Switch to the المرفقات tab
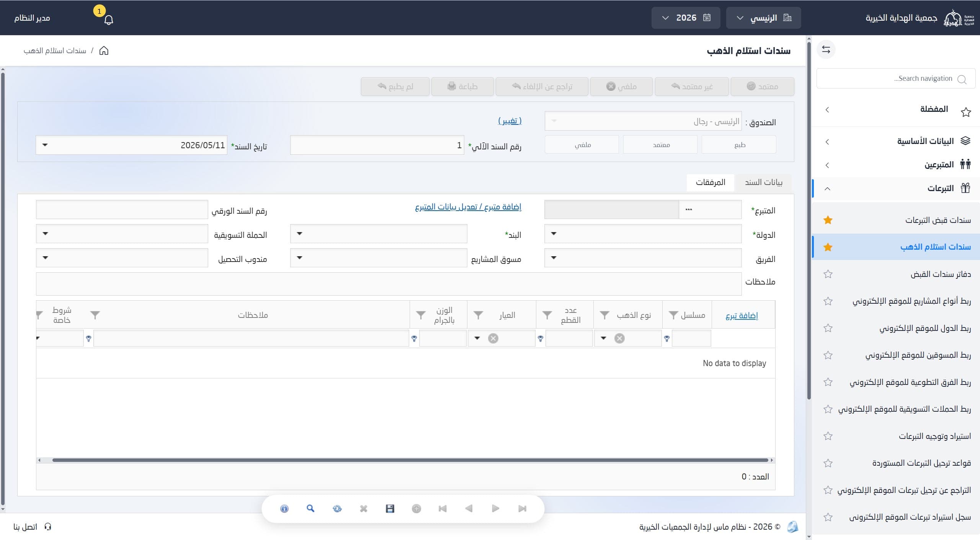 tap(710, 182)
